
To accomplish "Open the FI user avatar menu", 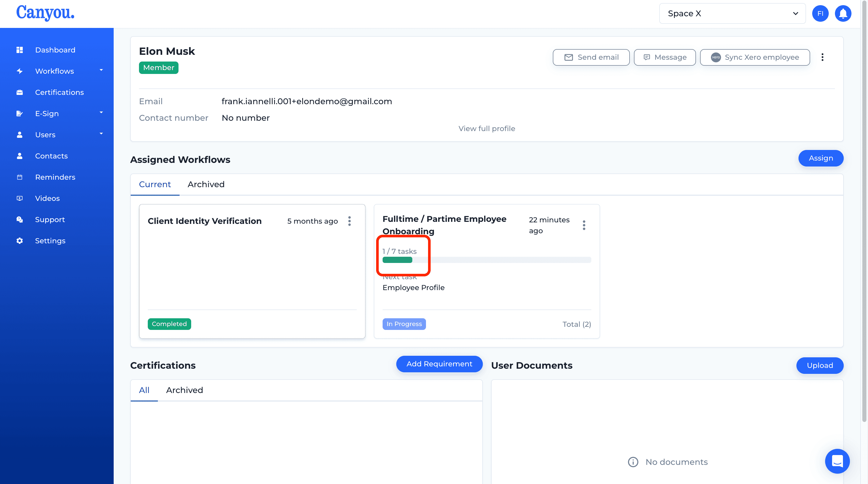I will pos(820,13).
